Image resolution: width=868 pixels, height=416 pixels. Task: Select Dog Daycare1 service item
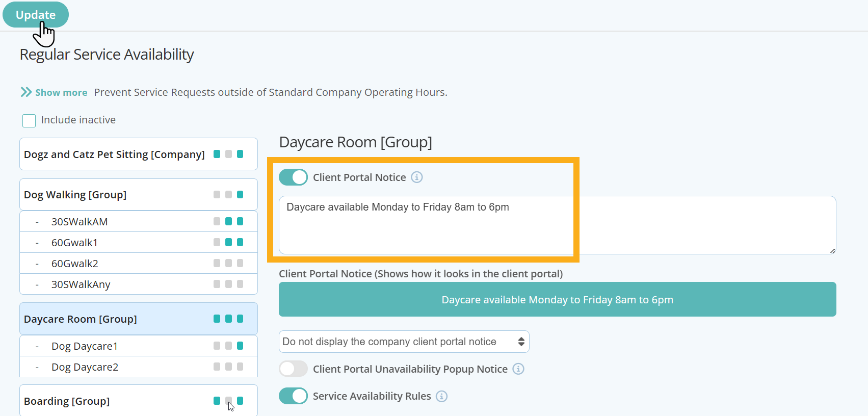[85, 346]
